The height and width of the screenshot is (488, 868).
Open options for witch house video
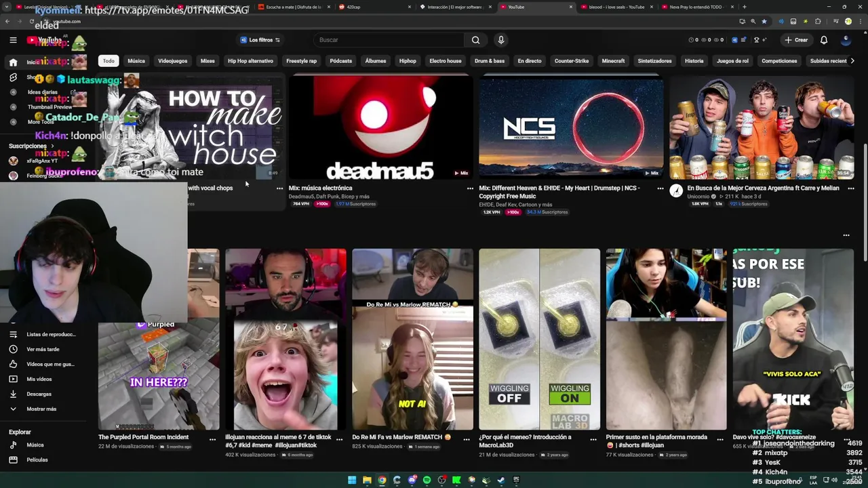(x=279, y=188)
